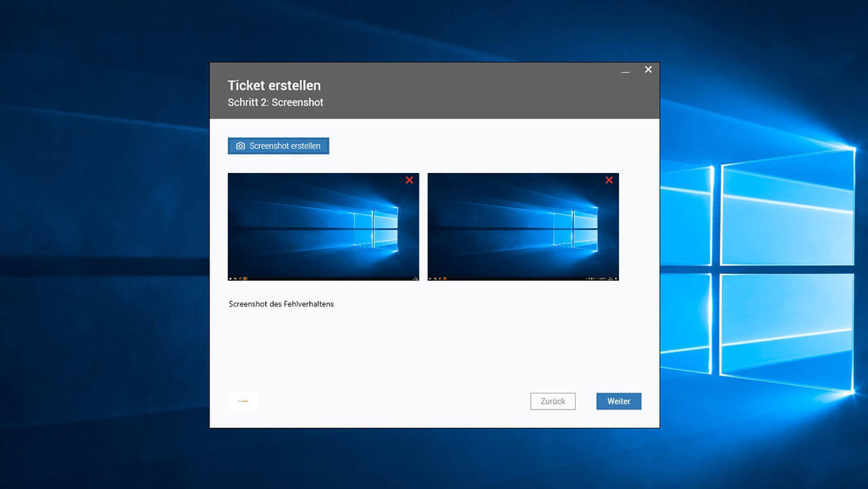
Task: Click orange taskbar icon in second thumbnail
Action: click(x=445, y=278)
